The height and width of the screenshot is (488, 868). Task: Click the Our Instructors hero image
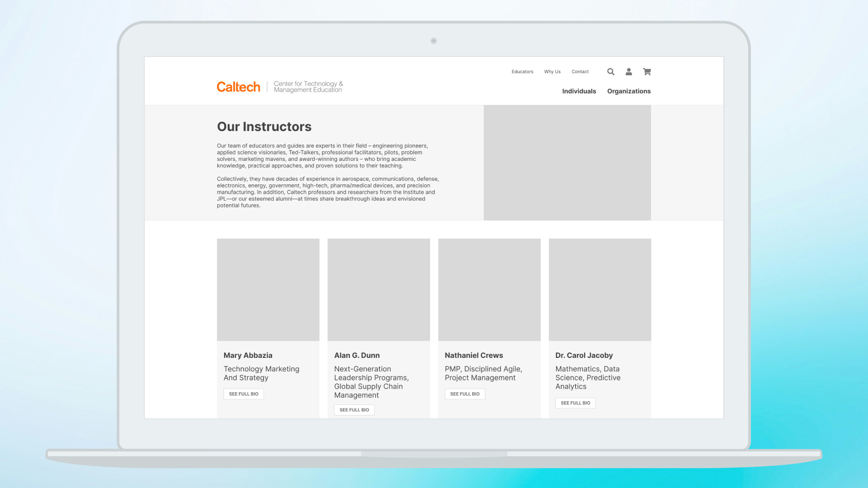(x=567, y=163)
